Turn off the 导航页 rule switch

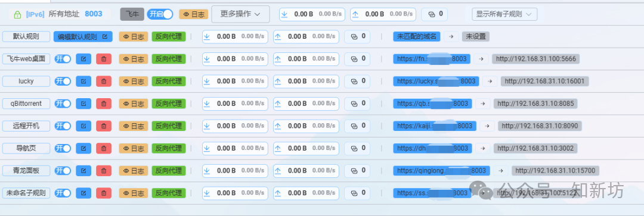click(x=63, y=148)
